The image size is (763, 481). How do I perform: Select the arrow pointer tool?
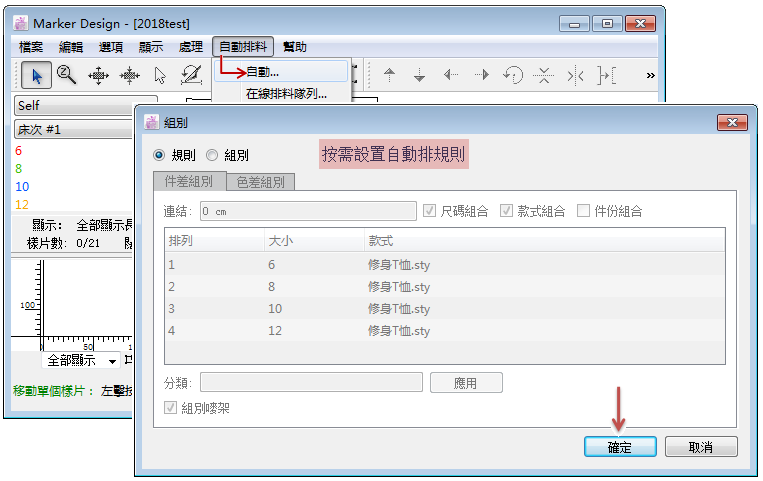point(36,74)
